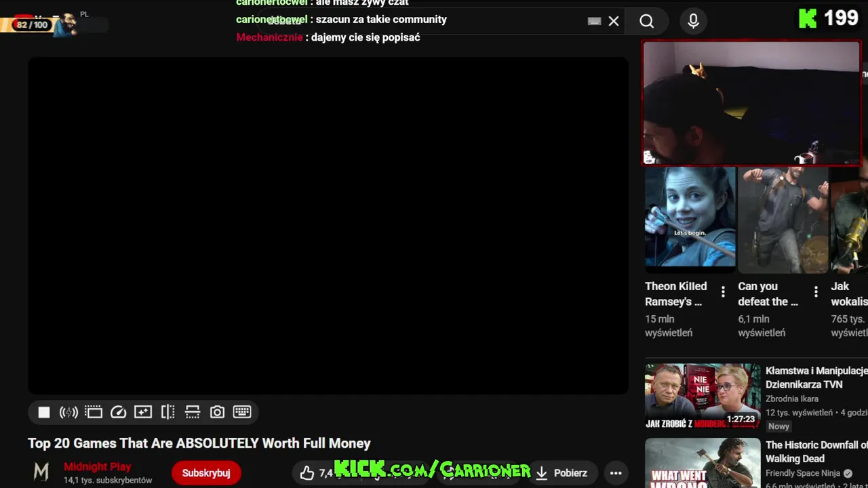Open Can you defeat the short thumbnail
This screenshot has width=868, height=488.
[783, 220]
